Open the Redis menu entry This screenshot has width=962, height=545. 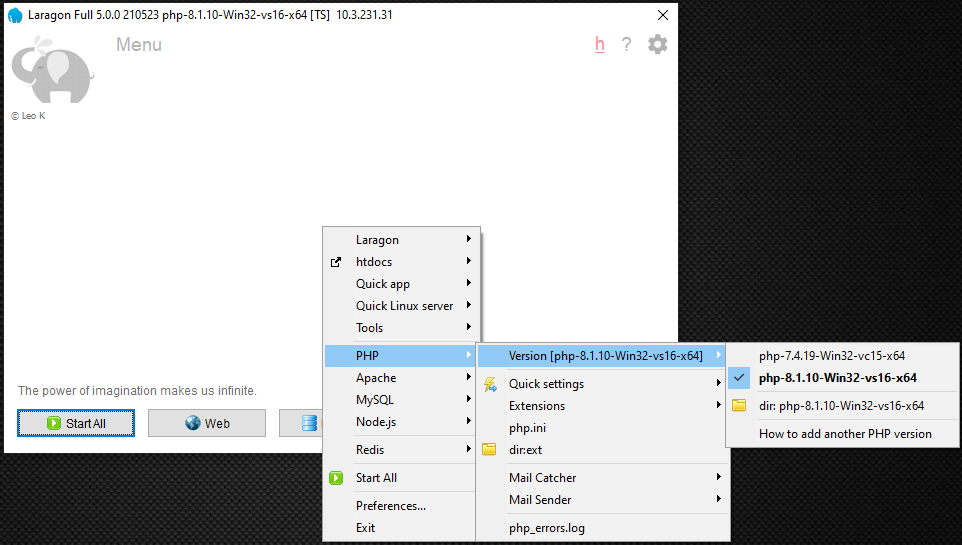click(401, 449)
